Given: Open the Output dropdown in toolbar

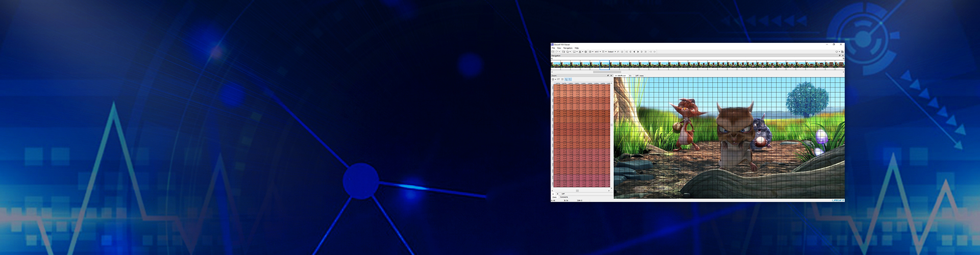Looking at the screenshot, I should tap(611, 52).
